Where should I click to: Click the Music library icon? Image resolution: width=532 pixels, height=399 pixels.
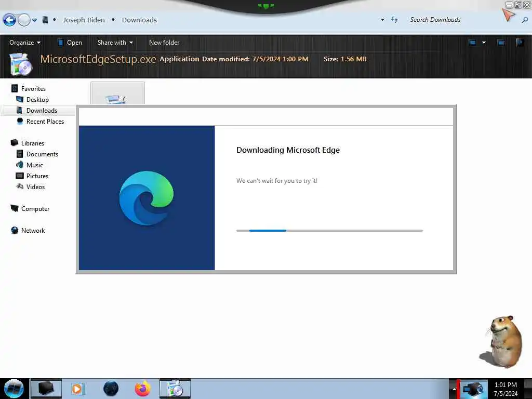pyautogui.click(x=20, y=165)
